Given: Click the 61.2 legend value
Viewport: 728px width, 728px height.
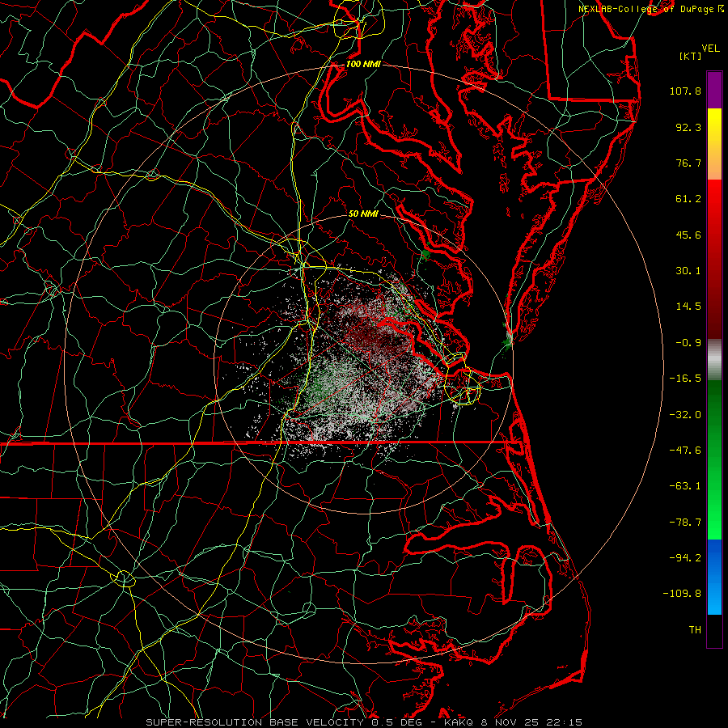Looking at the screenshot, I should [x=688, y=199].
